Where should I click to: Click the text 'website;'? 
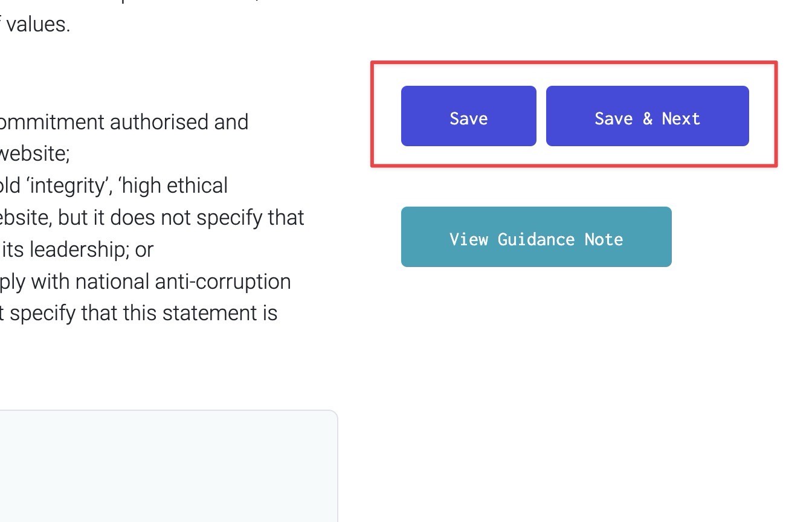pyautogui.click(x=34, y=153)
